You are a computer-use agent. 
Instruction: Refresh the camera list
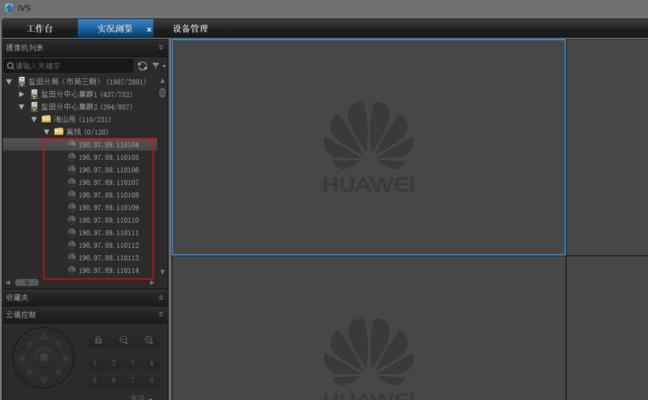point(143,66)
